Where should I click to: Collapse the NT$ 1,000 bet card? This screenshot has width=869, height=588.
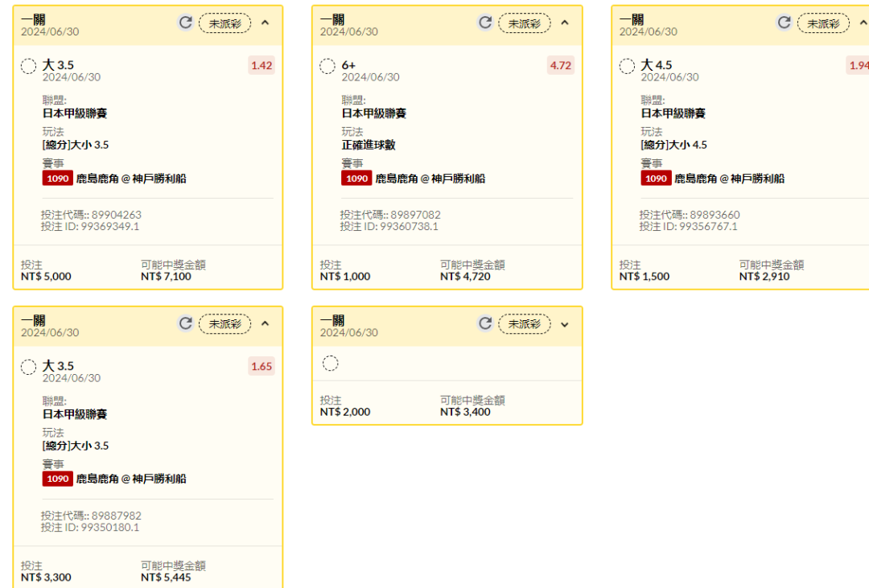564,23
